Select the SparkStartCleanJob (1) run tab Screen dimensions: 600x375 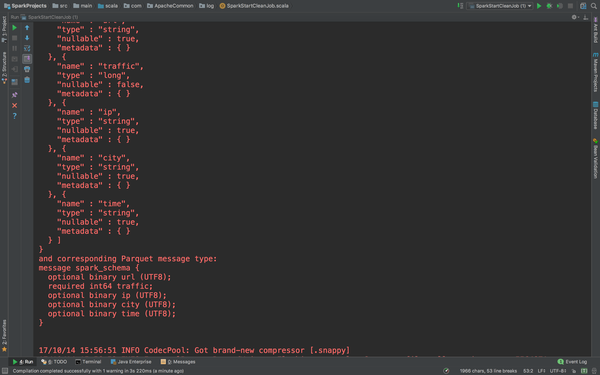pos(49,17)
